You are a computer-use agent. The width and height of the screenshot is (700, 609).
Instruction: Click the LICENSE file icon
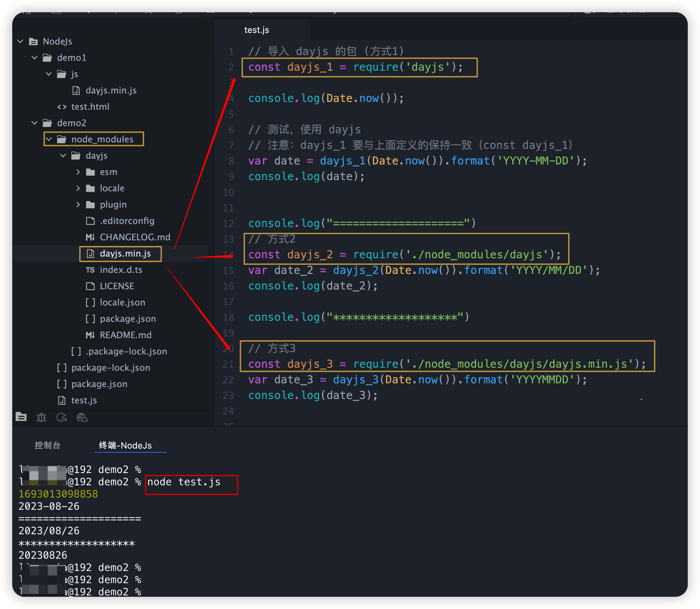pyautogui.click(x=90, y=286)
